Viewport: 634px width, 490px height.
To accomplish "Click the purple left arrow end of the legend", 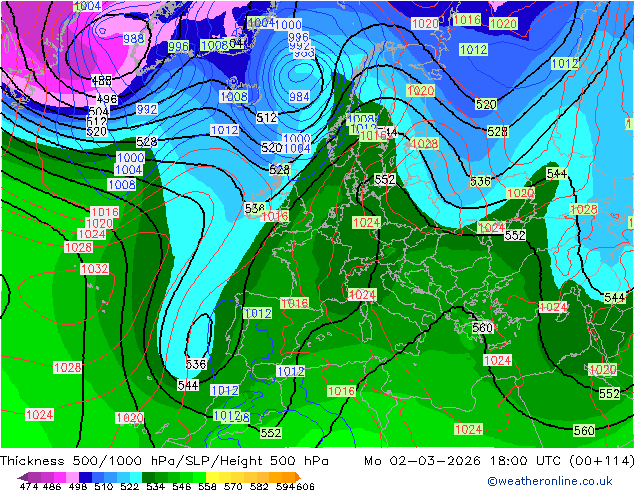I will [x=23, y=477].
